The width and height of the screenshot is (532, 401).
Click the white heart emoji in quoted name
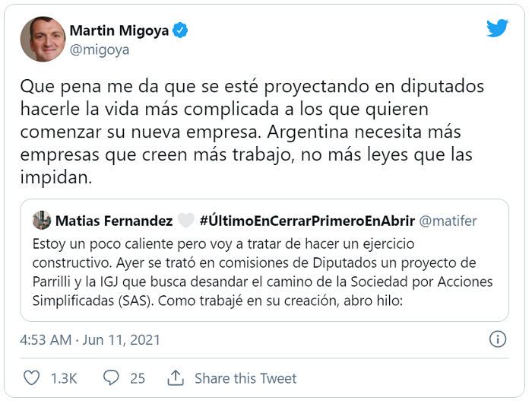pyautogui.click(x=186, y=221)
